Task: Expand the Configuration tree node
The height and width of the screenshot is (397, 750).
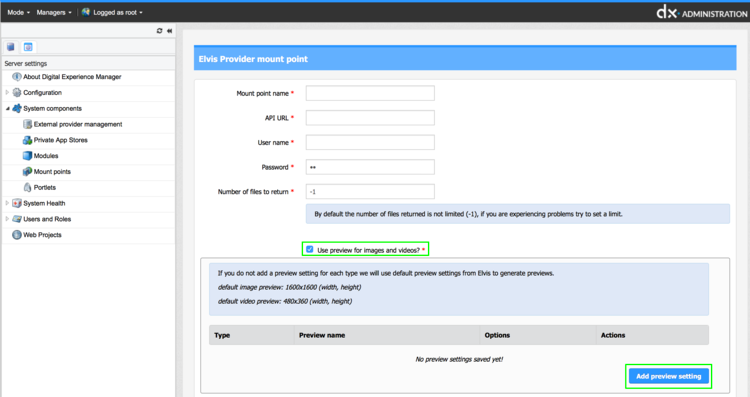Action: (x=7, y=92)
